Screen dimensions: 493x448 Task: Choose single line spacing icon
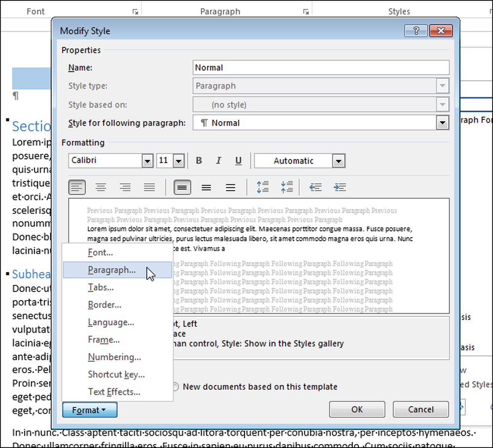(182, 188)
